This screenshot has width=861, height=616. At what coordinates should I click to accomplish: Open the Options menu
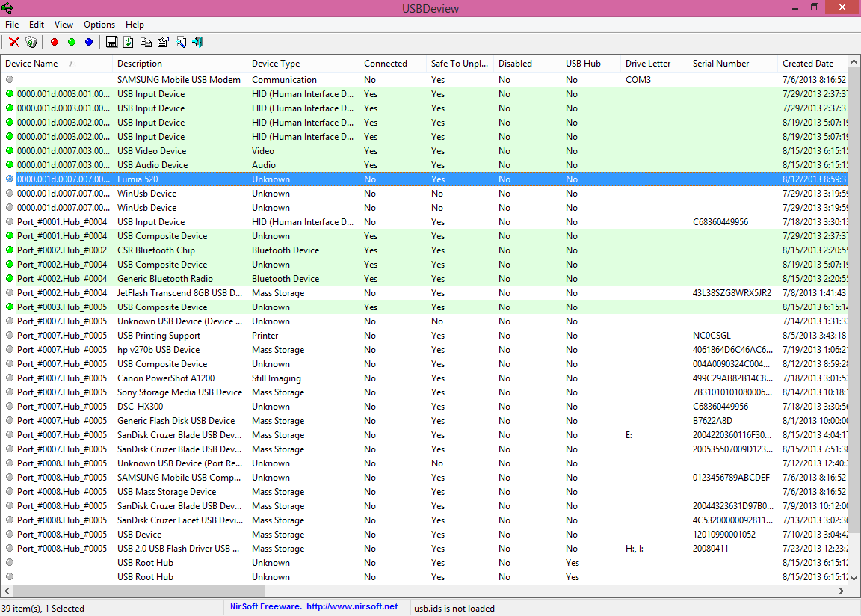(x=99, y=24)
